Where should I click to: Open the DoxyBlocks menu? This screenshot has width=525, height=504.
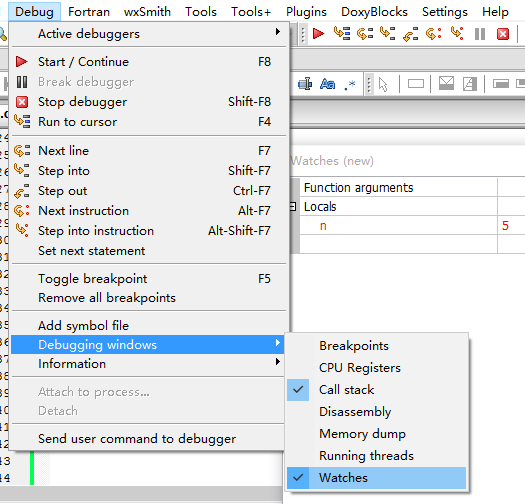[x=374, y=12]
